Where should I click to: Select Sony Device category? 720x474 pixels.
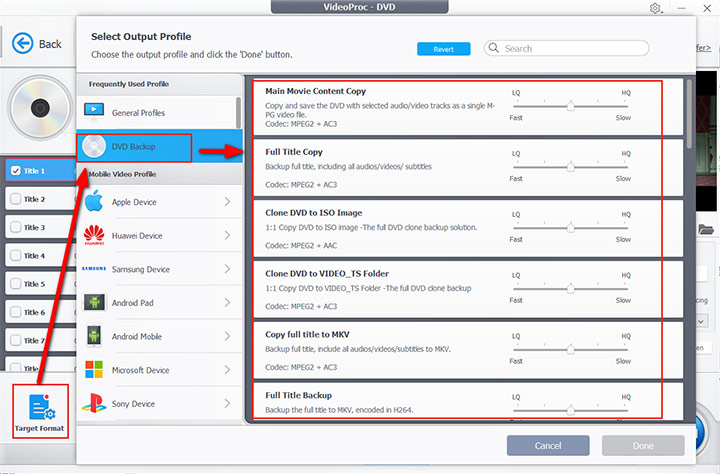point(159,403)
